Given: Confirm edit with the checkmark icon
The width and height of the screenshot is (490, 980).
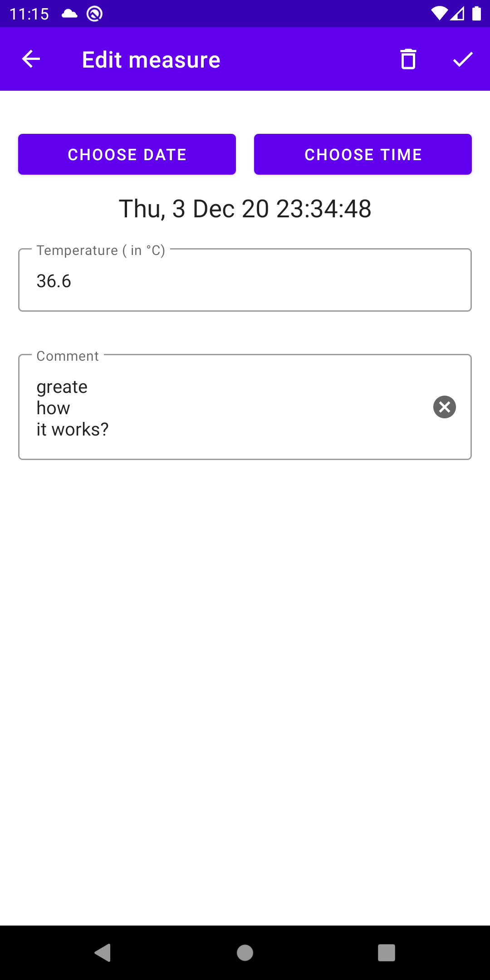Looking at the screenshot, I should 463,59.
